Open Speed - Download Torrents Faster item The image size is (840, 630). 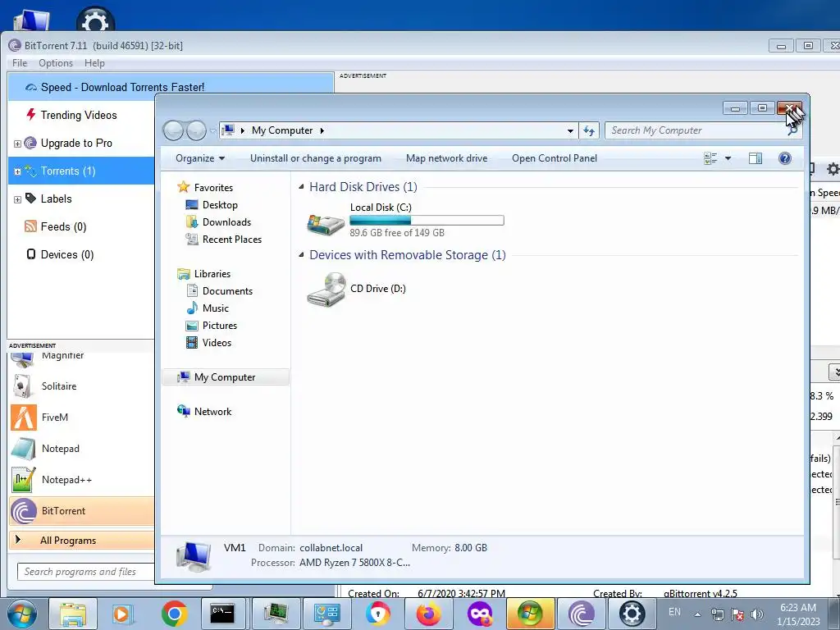(x=171, y=87)
